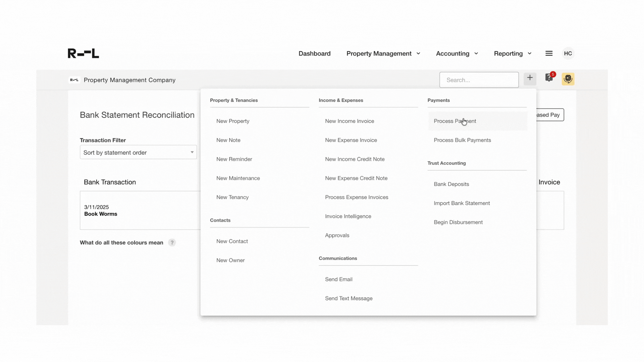Go to the Dashboard

point(314,53)
